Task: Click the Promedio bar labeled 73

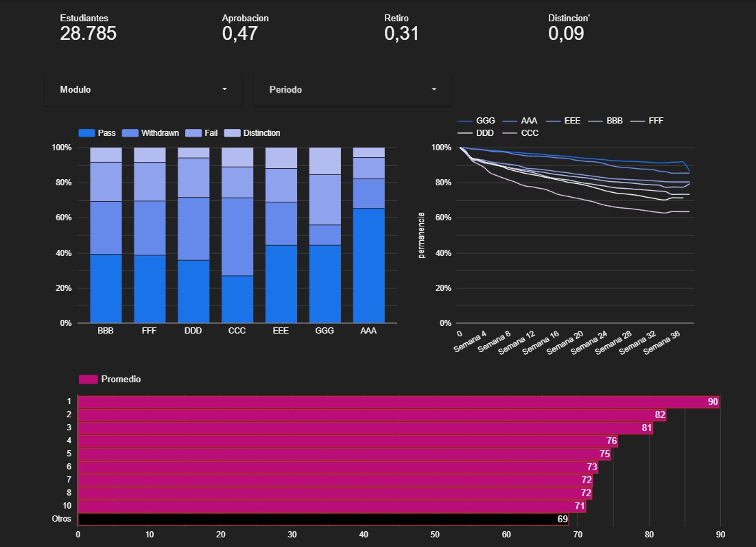Action: [x=338, y=467]
